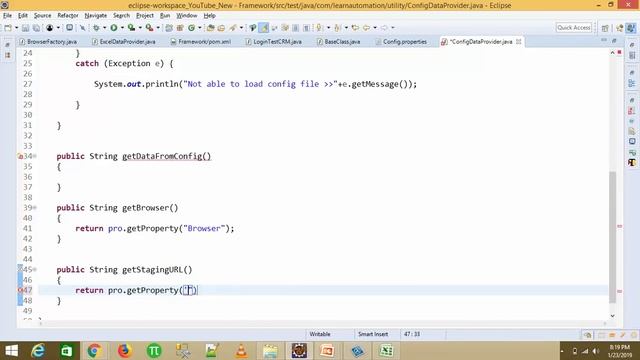The width and height of the screenshot is (640, 360).
Task: Click the error marker on line 47
Action: point(20,290)
